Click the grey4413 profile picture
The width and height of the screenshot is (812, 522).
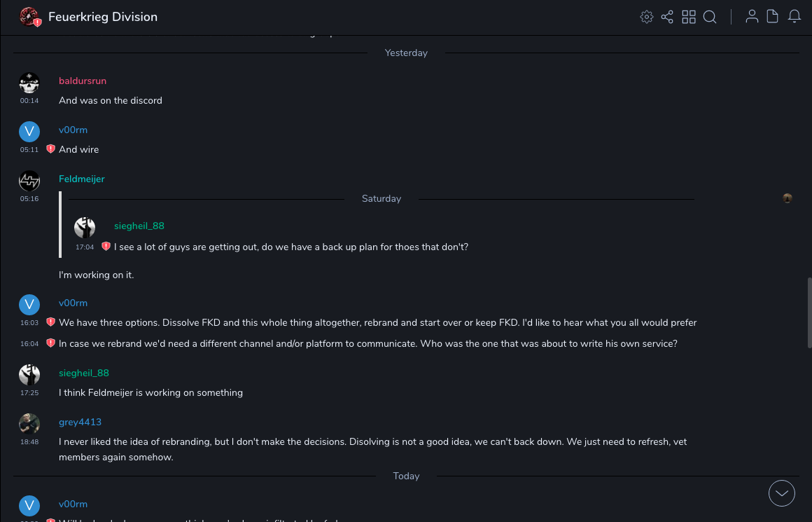(29, 424)
